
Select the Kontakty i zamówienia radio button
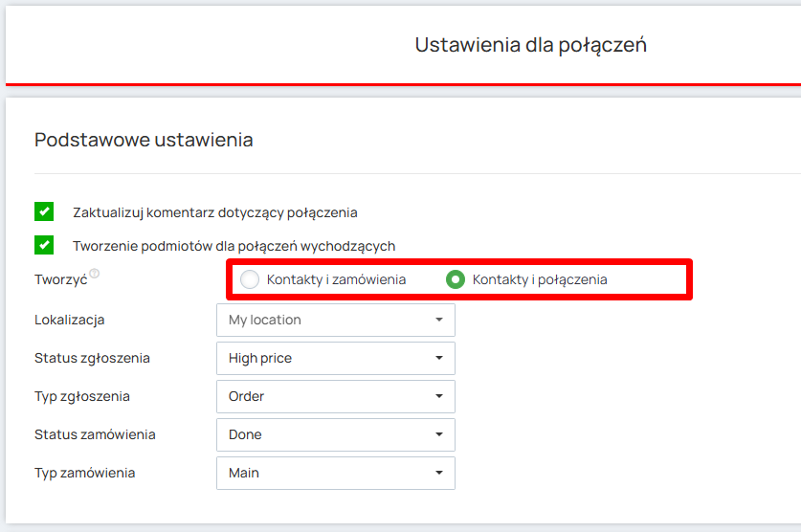[250, 279]
